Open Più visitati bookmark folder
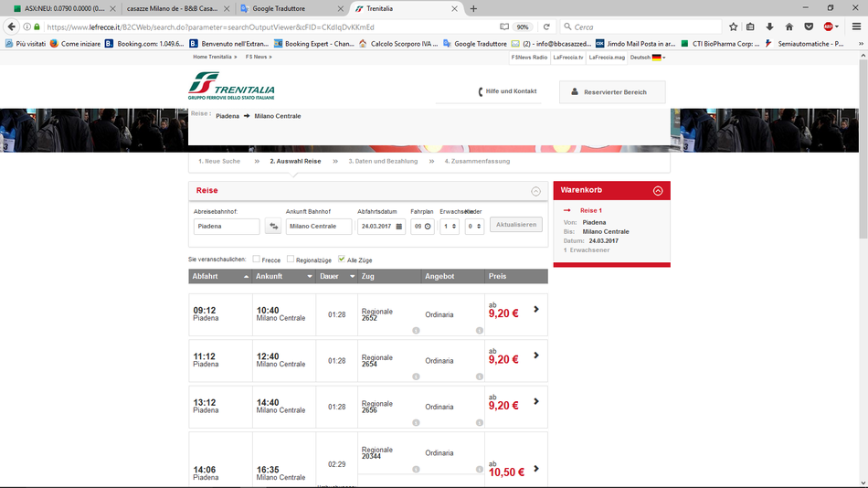 click(25, 44)
